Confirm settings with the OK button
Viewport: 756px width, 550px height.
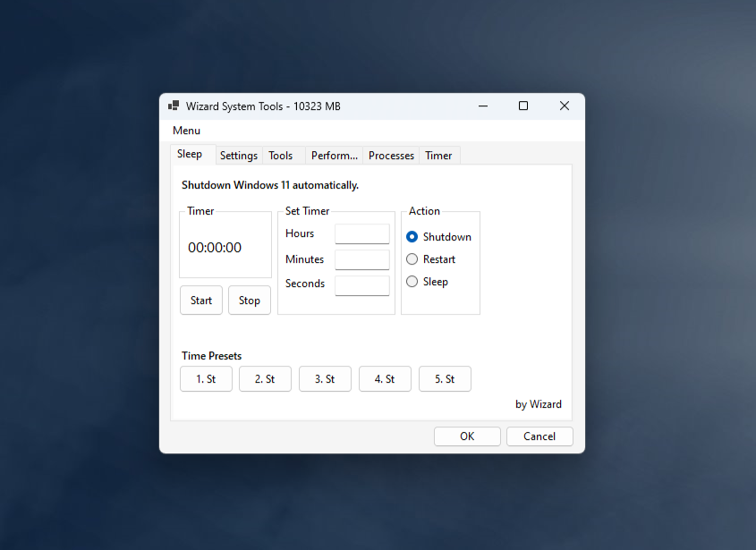click(466, 436)
